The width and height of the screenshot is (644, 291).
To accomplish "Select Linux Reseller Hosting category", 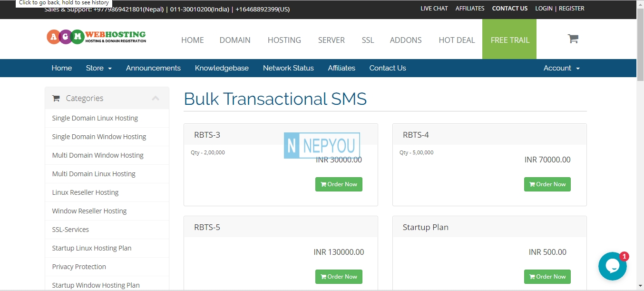I will point(85,192).
